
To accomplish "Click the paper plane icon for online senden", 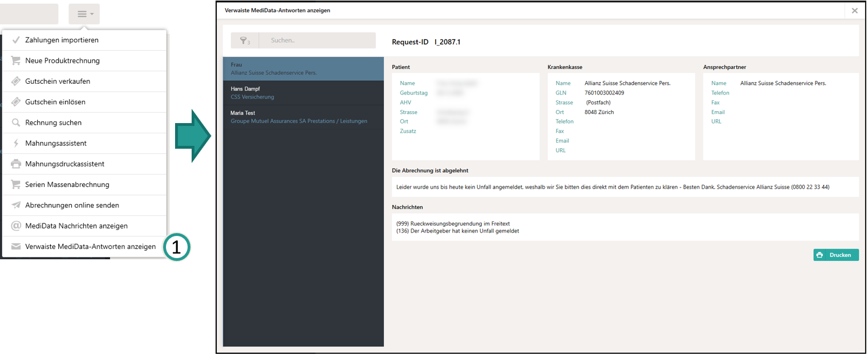I will tap(16, 205).
